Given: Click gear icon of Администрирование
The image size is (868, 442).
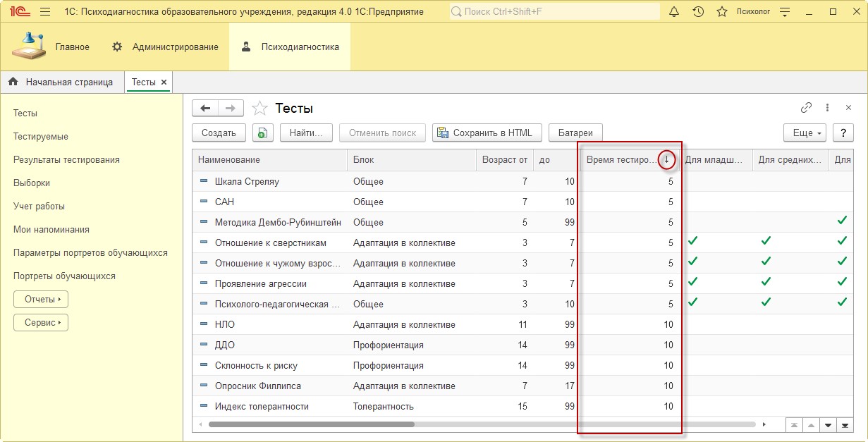Looking at the screenshot, I should (118, 47).
